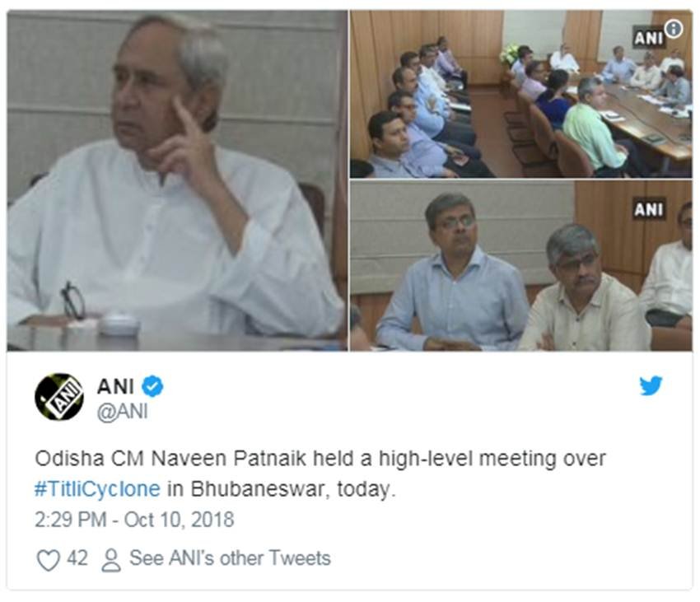Click eyeglasses on table in large photo
This screenshot has width=700, height=602.
73,301
